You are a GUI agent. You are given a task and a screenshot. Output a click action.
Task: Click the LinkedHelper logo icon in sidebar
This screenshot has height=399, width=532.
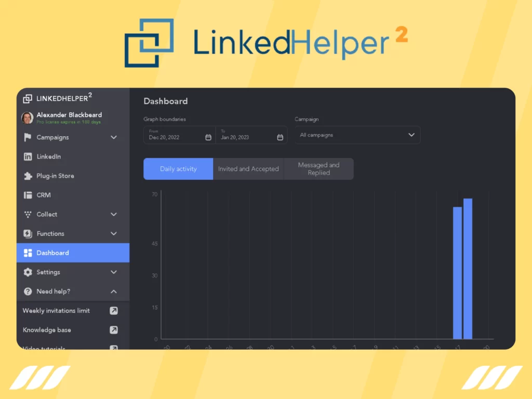tap(28, 99)
